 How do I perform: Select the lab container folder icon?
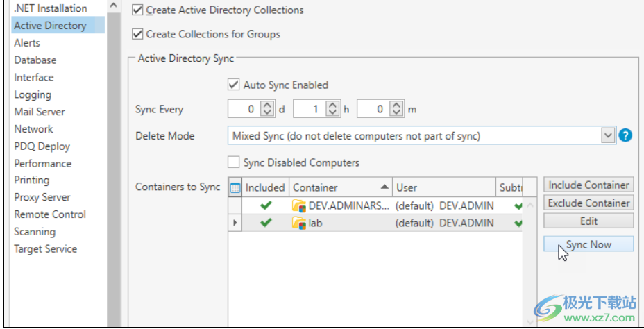(x=299, y=223)
